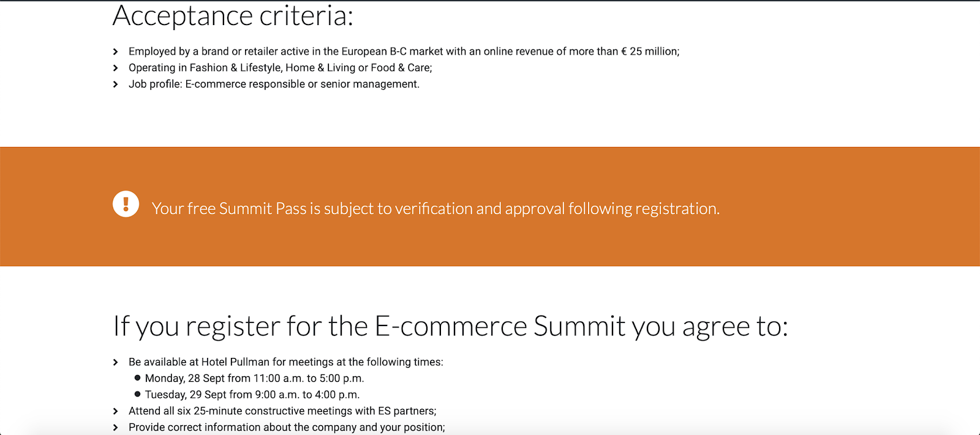Click the chevron beside 'Employed by a brand'

tap(115, 52)
